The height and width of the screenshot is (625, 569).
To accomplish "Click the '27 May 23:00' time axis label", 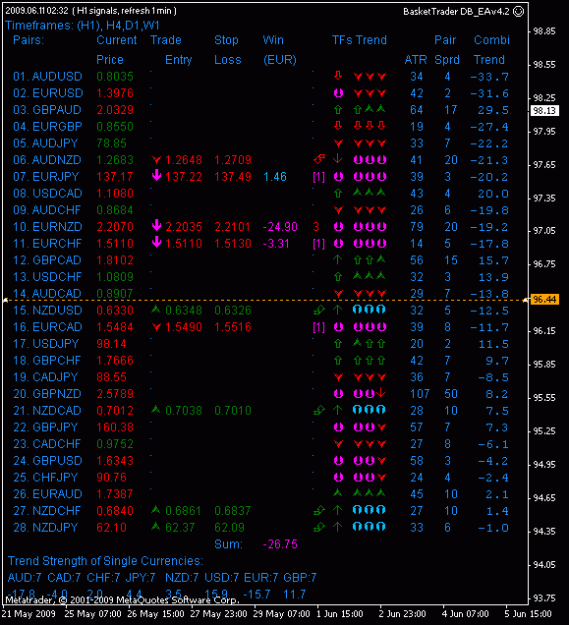I will (218, 613).
